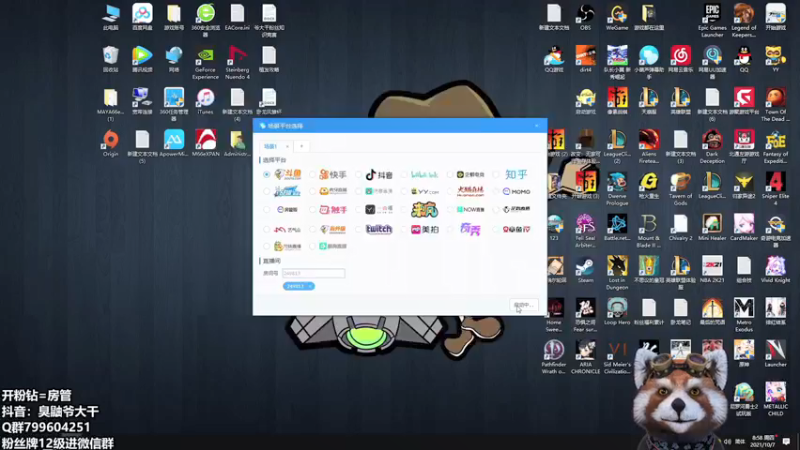The image size is (800, 450).
Task: Open Sid Meier's Civilization shortcut
Action: (617, 357)
